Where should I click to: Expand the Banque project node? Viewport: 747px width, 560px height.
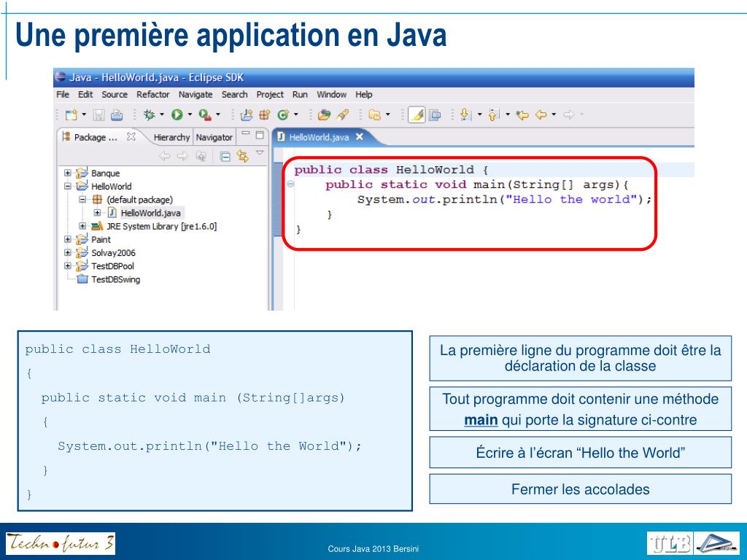(x=68, y=174)
